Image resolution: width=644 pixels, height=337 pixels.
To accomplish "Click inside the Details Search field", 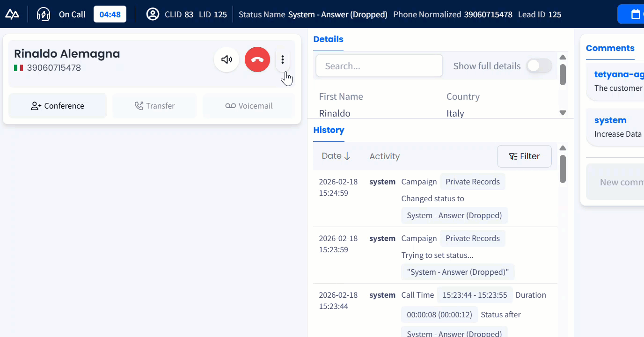I will (379, 66).
